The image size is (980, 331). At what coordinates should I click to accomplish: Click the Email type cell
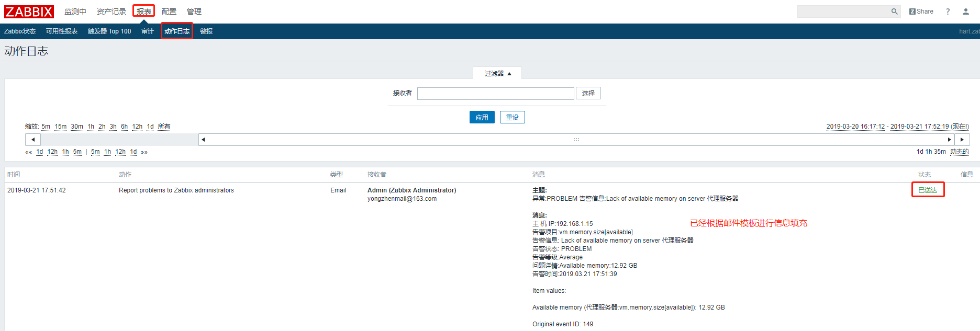point(338,190)
